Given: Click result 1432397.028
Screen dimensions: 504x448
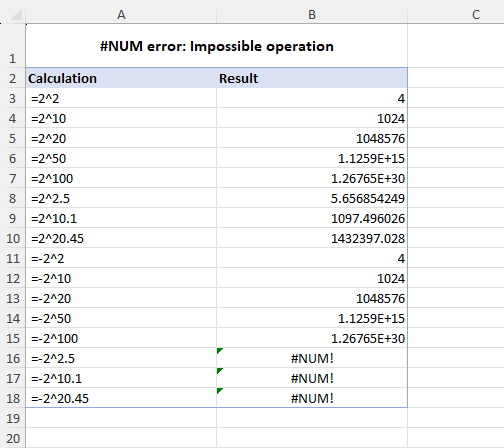Looking at the screenshot, I should coord(312,238).
